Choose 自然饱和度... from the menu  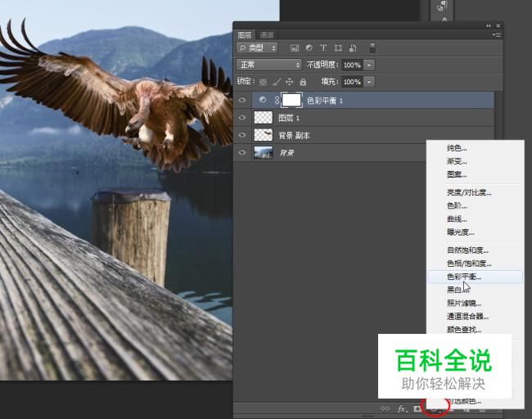[467, 250]
